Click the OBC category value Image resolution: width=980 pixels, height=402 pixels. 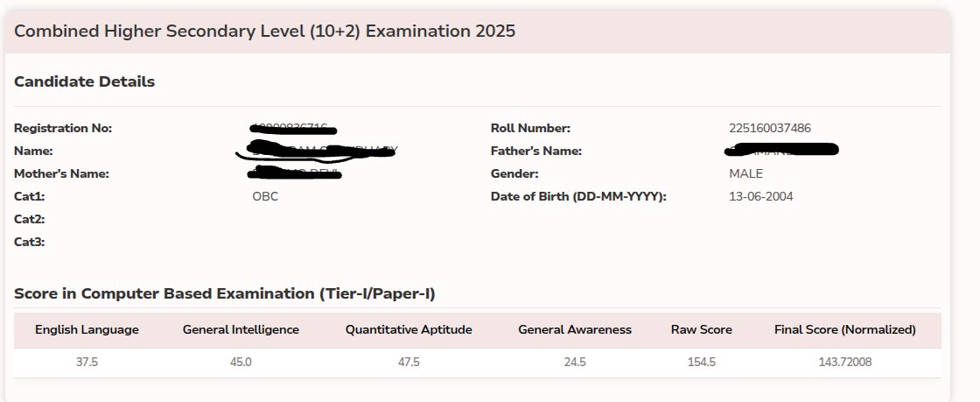[x=265, y=197]
